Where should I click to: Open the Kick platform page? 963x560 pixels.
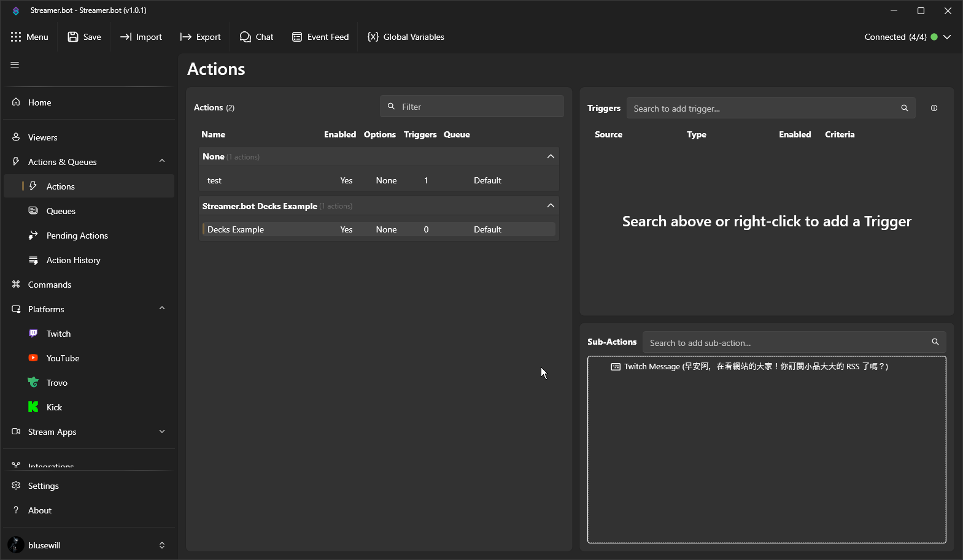(x=54, y=407)
